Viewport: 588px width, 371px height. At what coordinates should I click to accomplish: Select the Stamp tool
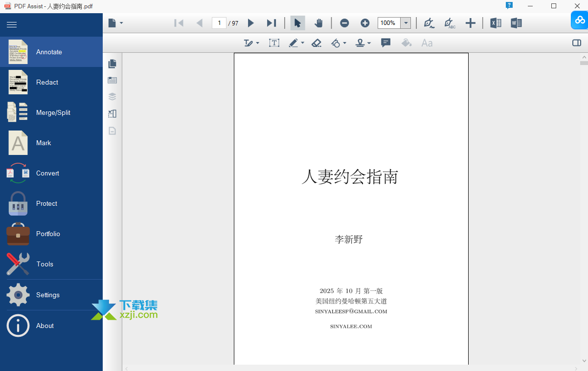(x=361, y=43)
